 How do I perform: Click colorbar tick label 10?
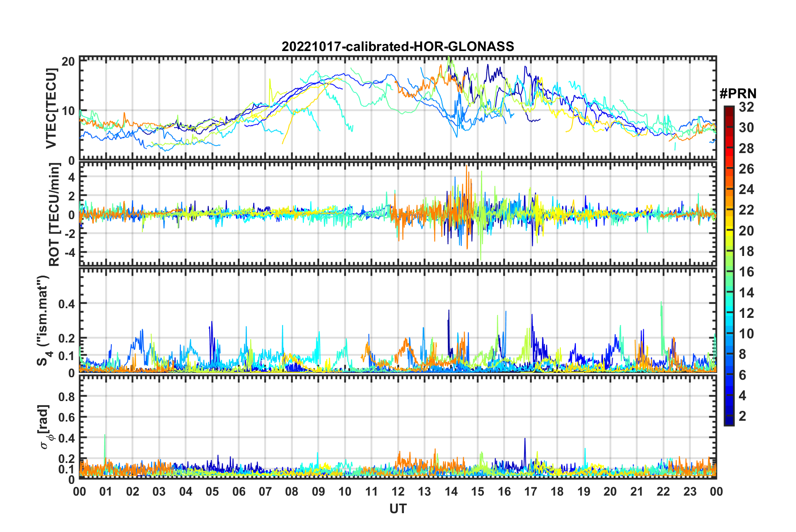tap(746, 333)
